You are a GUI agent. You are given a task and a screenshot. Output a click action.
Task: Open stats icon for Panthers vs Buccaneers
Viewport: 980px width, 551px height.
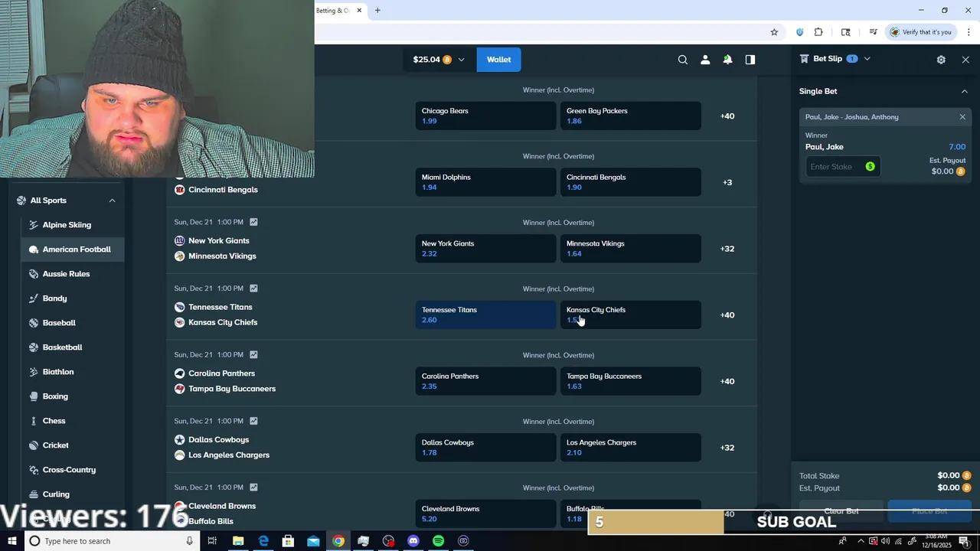253,354
